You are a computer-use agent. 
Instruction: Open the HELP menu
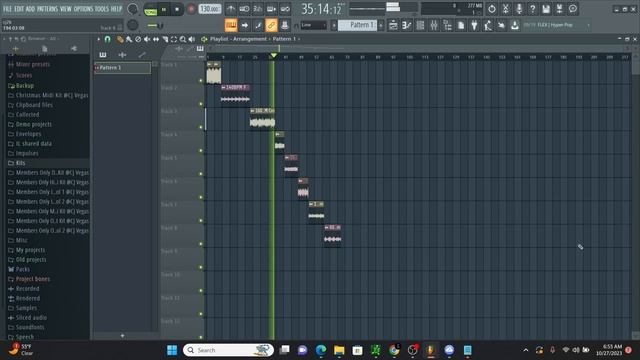pyautogui.click(x=116, y=9)
